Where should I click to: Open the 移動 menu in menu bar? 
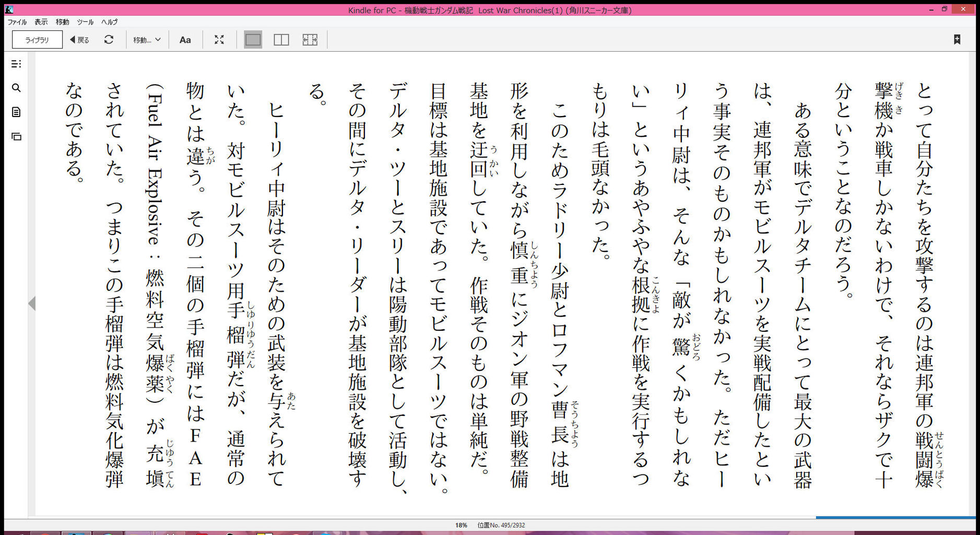tap(63, 22)
